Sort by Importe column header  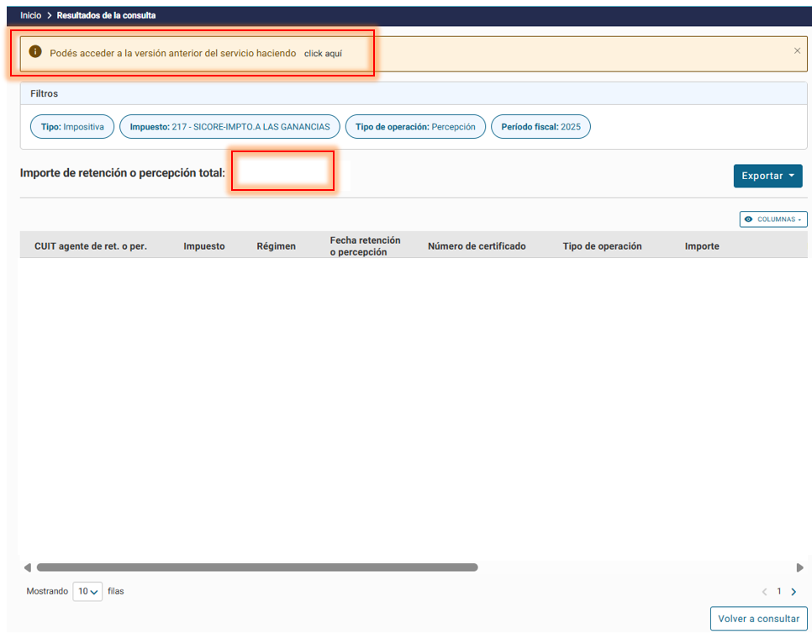702,246
